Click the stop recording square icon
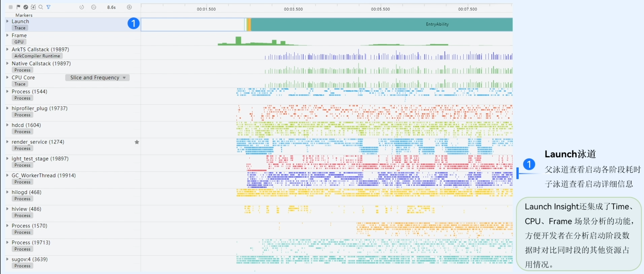This screenshot has height=274, width=644. 10,7
